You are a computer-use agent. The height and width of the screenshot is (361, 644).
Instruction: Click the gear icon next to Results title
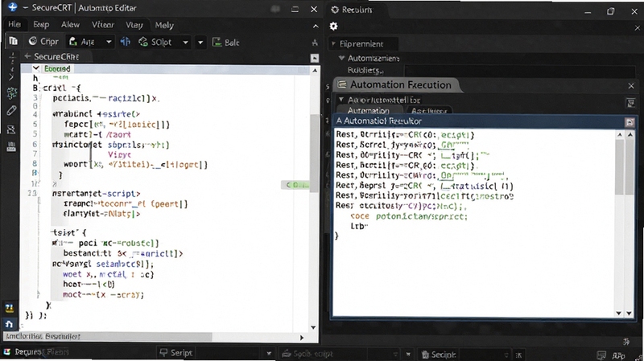tap(335, 10)
